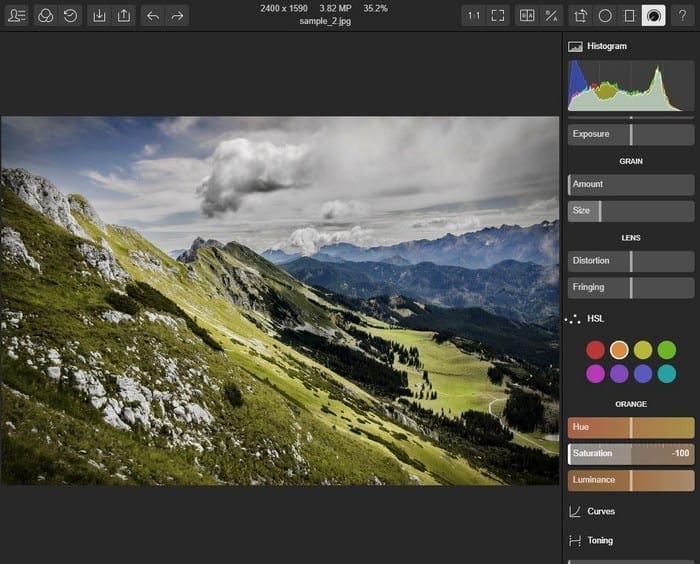This screenshot has width=700, height=564.
Task: Click the import image download icon
Action: pos(99,16)
